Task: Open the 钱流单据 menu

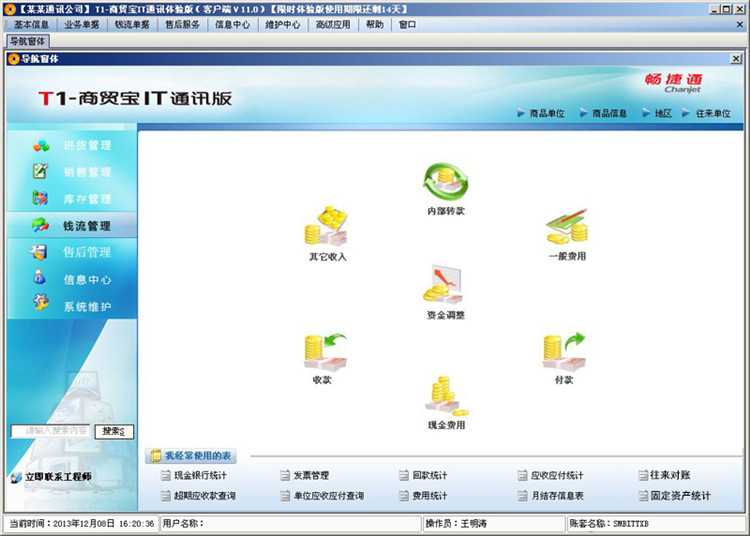Action: (x=132, y=24)
